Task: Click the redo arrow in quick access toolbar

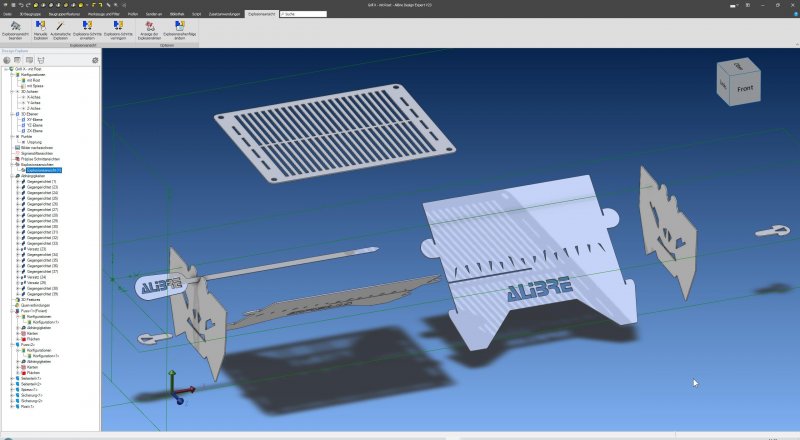Action: click(x=28, y=5)
